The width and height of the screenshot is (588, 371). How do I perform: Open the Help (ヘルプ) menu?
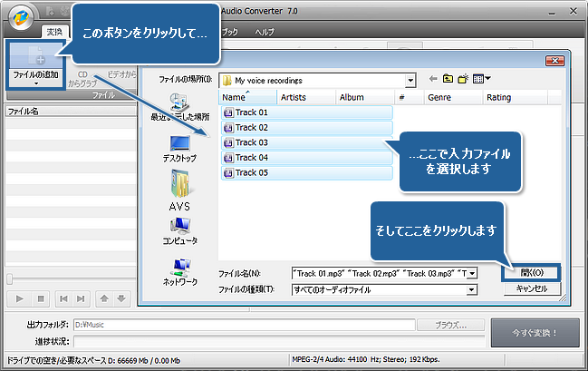[x=265, y=32]
